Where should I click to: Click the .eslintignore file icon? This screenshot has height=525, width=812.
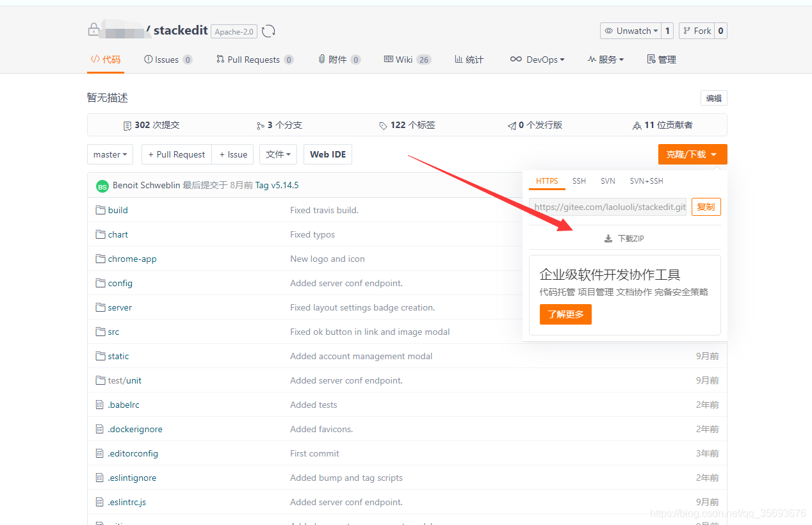pyautogui.click(x=99, y=478)
